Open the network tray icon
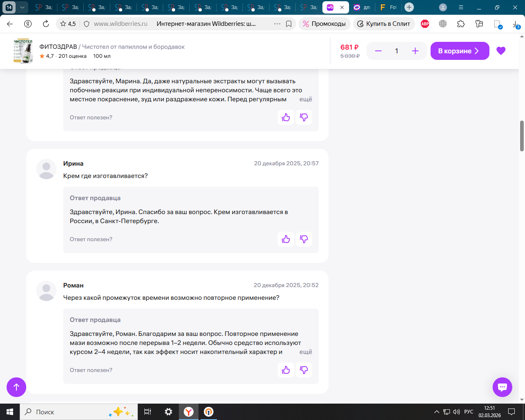The height and width of the screenshot is (420, 525). (x=447, y=412)
